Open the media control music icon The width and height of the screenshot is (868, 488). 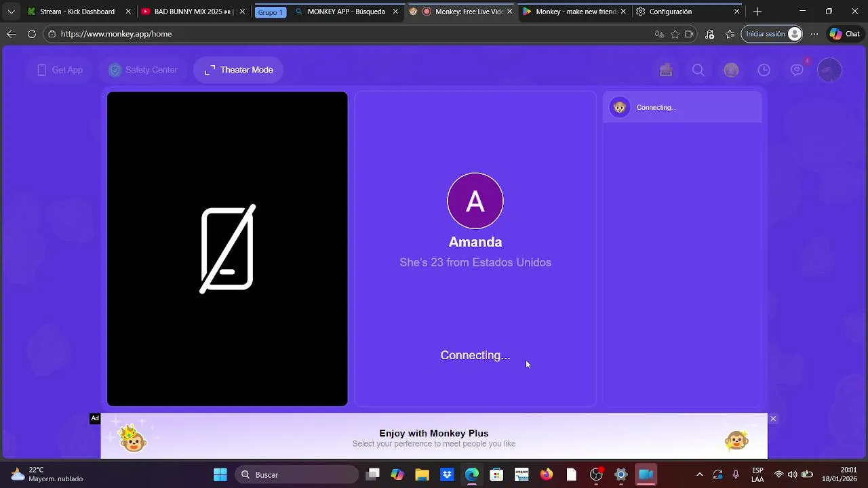pos(709,34)
